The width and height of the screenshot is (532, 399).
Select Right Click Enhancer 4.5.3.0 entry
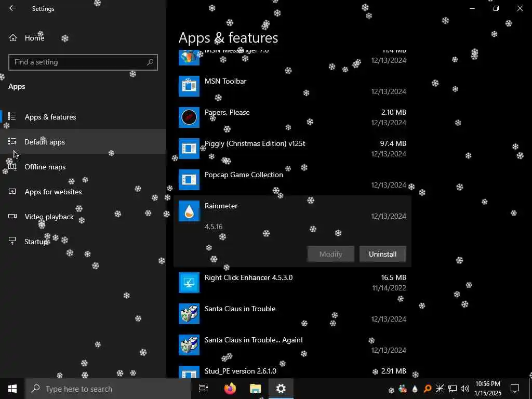(292, 283)
